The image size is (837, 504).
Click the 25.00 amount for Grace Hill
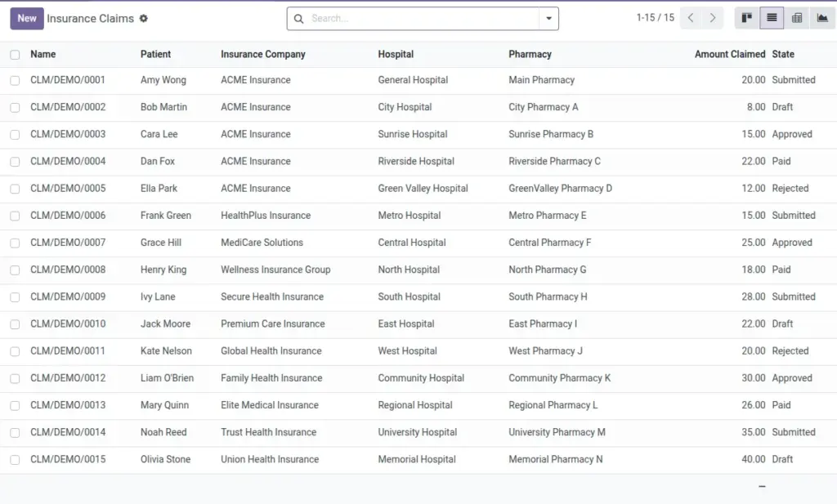coord(753,242)
